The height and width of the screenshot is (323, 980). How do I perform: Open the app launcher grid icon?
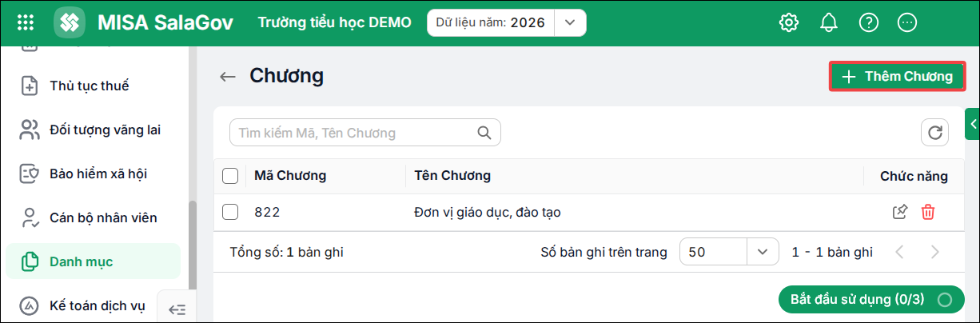(x=26, y=22)
